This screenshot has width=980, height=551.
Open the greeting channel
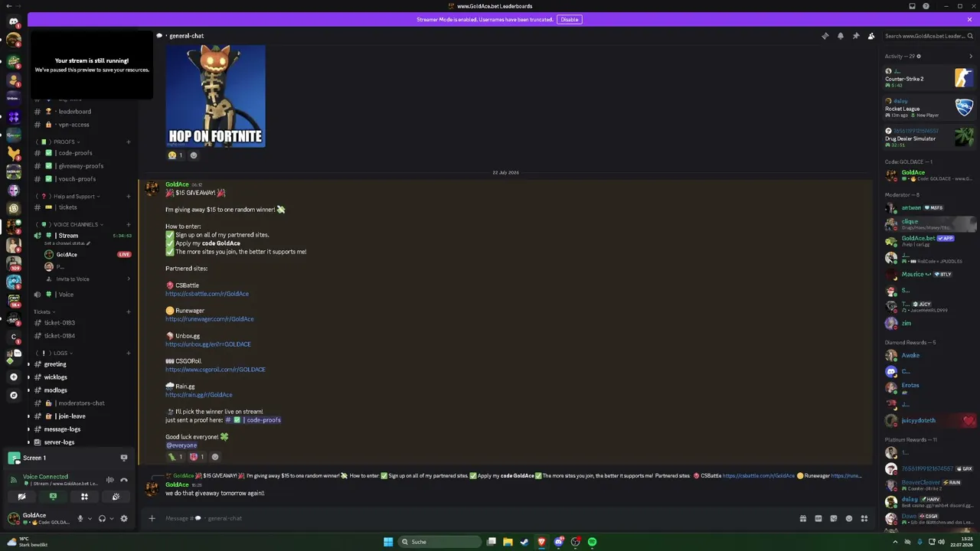[x=83, y=364]
